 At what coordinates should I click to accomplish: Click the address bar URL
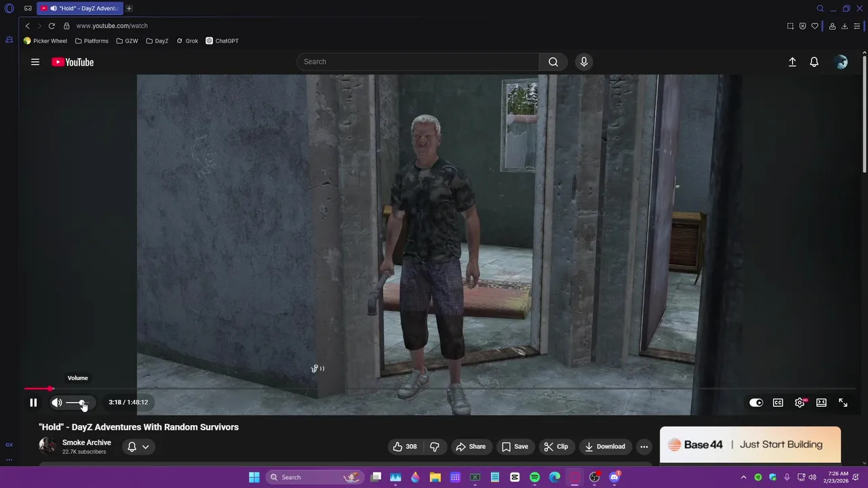(112, 26)
